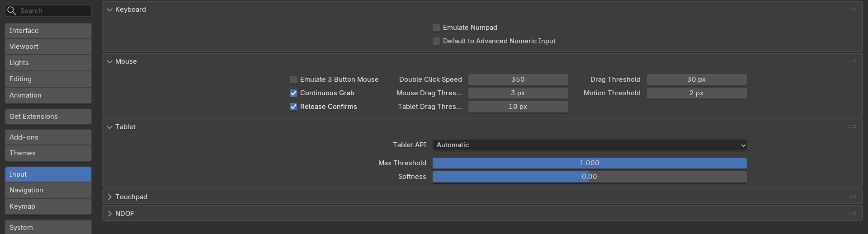Adjust the Softness slider
Image resolution: width=868 pixels, height=234 pixels.
(x=590, y=177)
